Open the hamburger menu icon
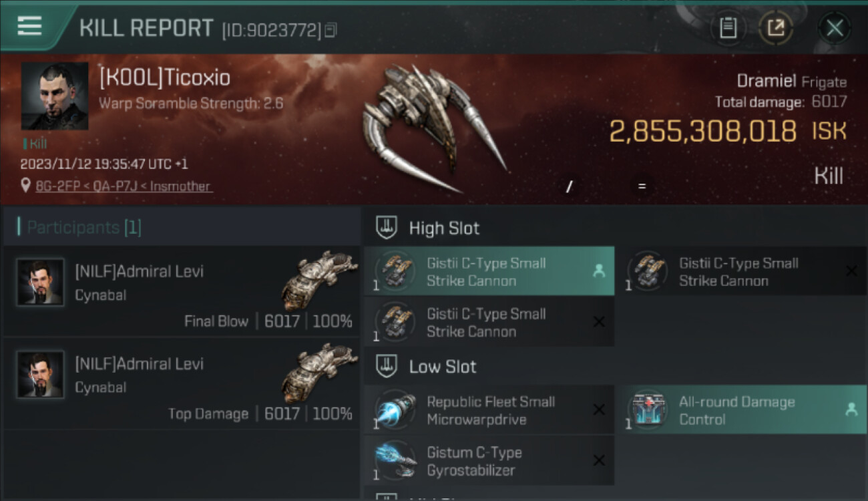The image size is (868, 501). [x=29, y=26]
